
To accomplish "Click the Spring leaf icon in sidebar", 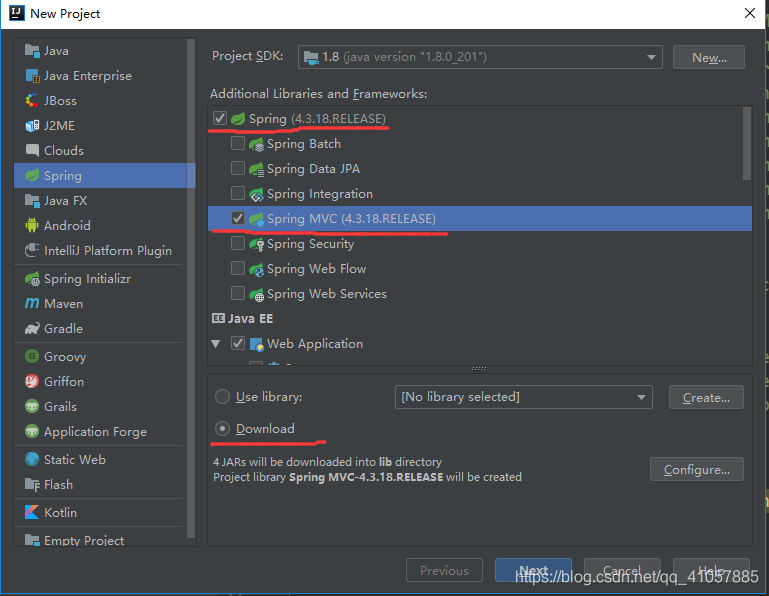I will (32, 175).
